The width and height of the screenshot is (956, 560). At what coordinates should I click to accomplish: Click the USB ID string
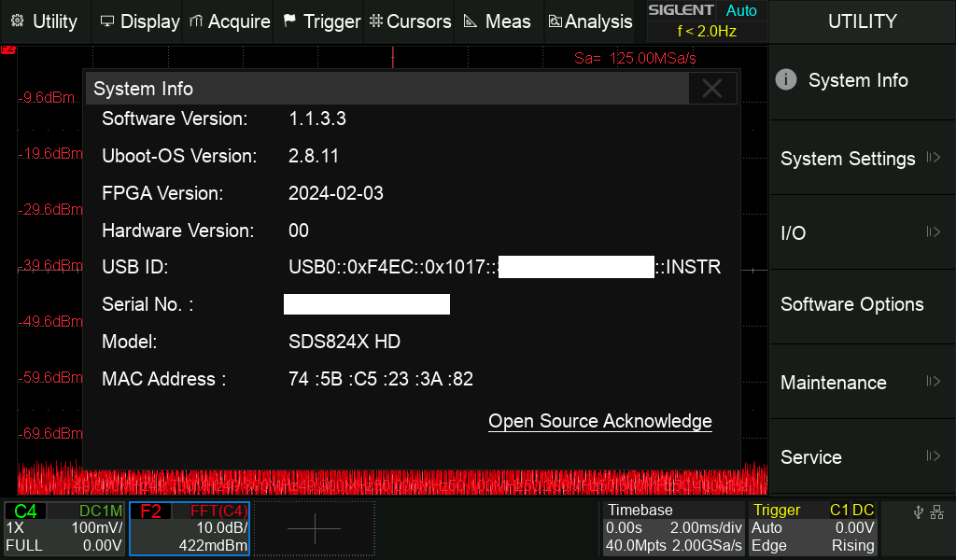(x=505, y=267)
